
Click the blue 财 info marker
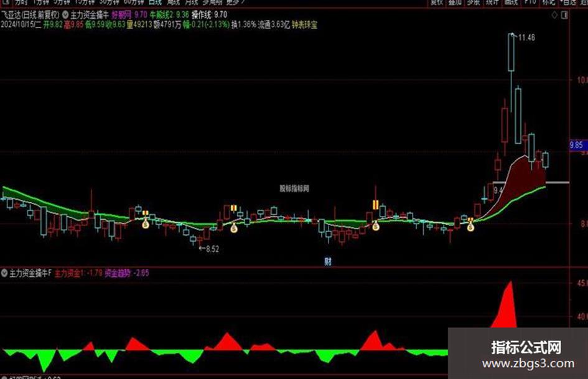click(x=328, y=261)
